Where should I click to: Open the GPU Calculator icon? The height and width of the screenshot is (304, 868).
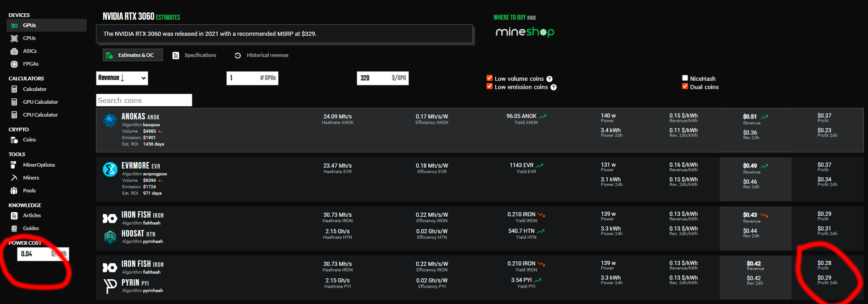pyautogui.click(x=14, y=102)
